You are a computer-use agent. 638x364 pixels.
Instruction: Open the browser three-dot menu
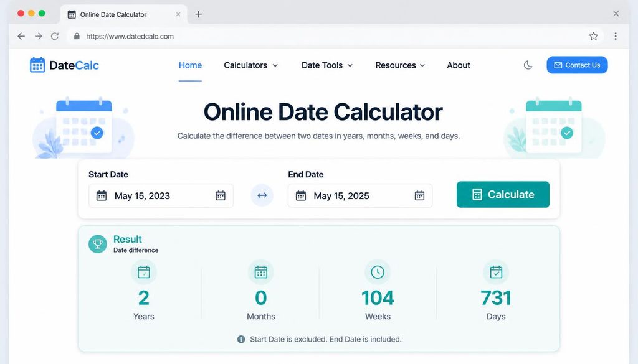616,36
